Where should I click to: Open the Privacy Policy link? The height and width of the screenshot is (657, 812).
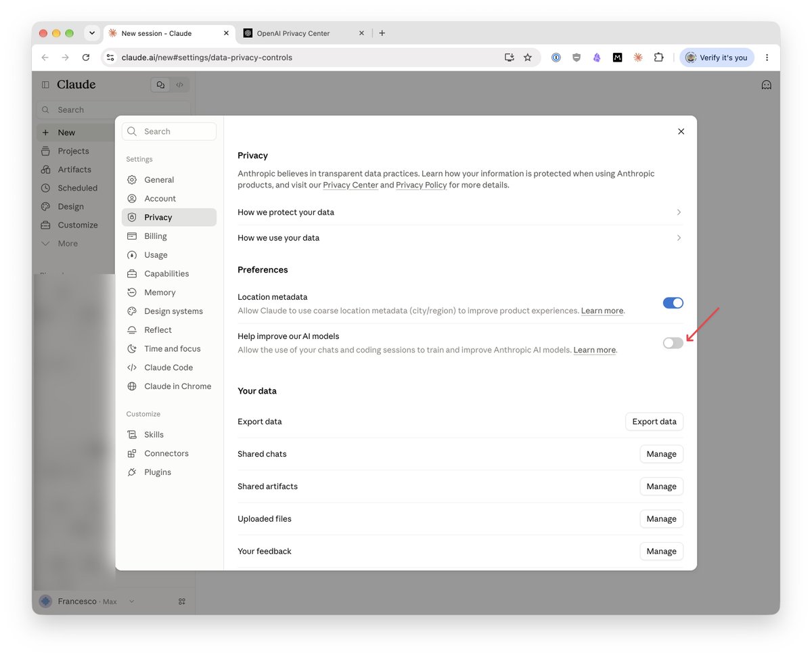click(422, 185)
